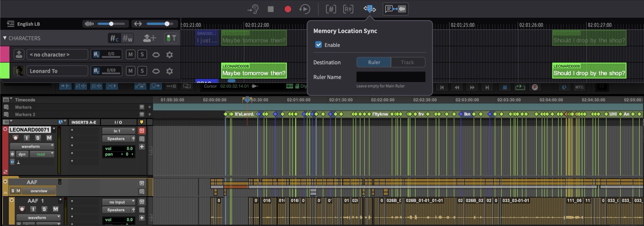Toggle the green loop playback icon
This screenshot has height=226, width=644.
(520, 87)
